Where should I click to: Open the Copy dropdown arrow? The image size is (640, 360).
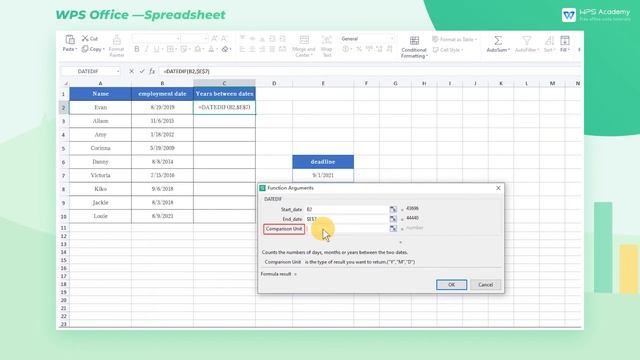[104, 49]
